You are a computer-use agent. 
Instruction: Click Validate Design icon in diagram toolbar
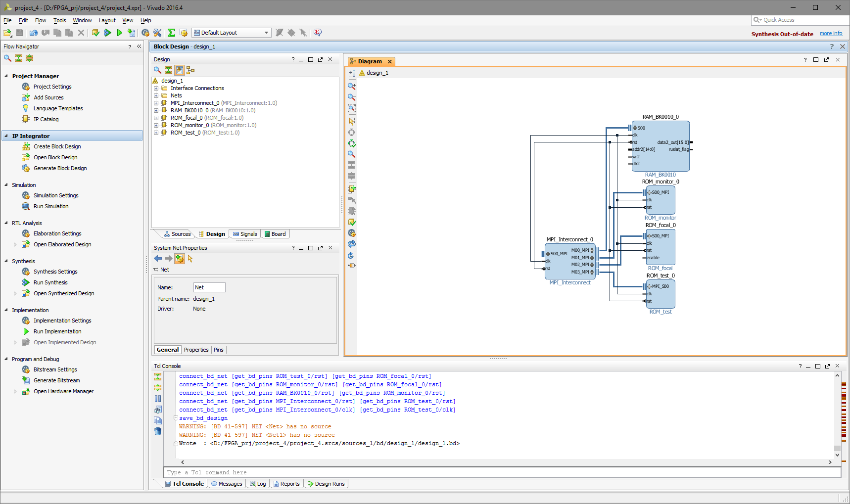pyautogui.click(x=352, y=223)
